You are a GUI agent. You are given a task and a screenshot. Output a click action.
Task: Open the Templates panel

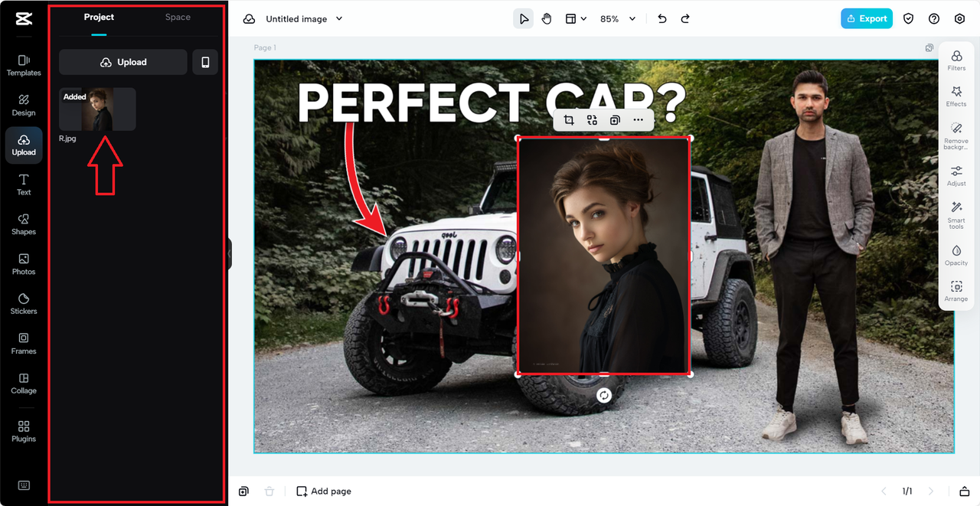tap(24, 65)
